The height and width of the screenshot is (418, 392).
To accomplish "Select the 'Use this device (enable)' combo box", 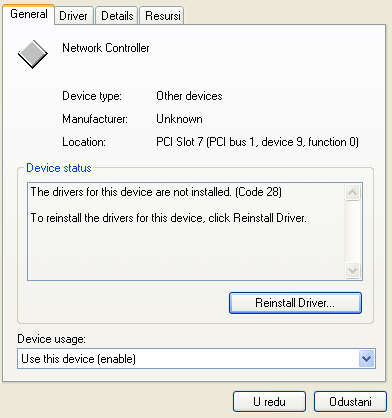I will tap(196, 359).
